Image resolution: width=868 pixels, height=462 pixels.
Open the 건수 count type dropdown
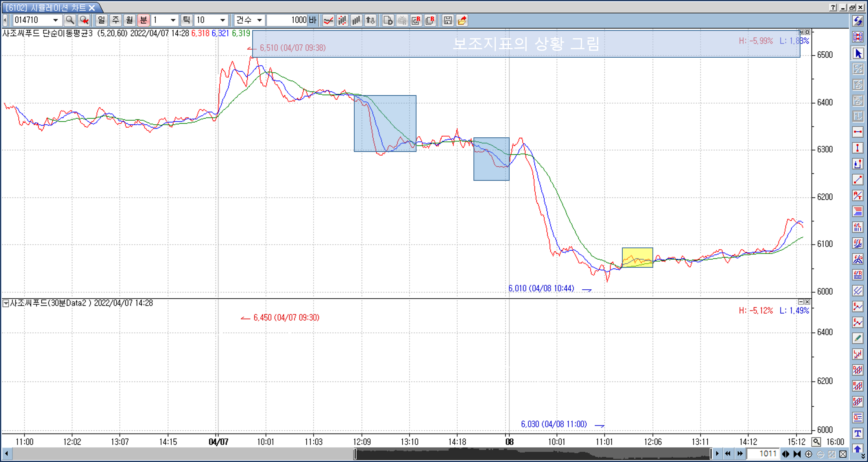coord(259,20)
